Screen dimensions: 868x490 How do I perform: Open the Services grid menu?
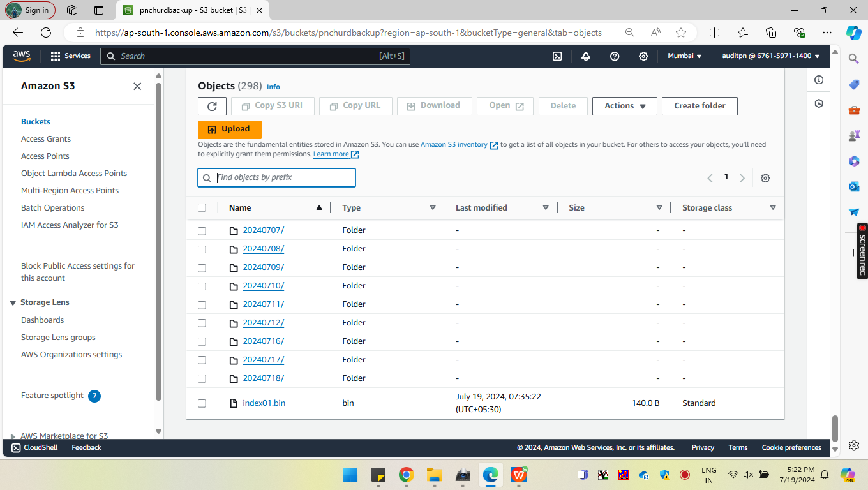coord(71,56)
